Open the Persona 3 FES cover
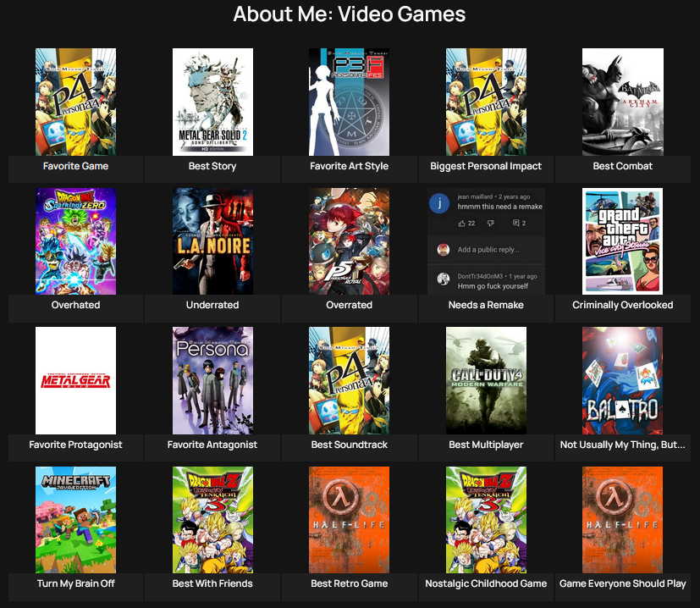The height and width of the screenshot is (608, 700). coord(349,102)
